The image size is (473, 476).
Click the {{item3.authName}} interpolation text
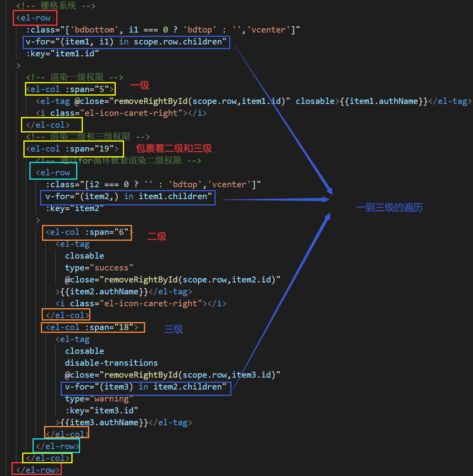point(105,422)
